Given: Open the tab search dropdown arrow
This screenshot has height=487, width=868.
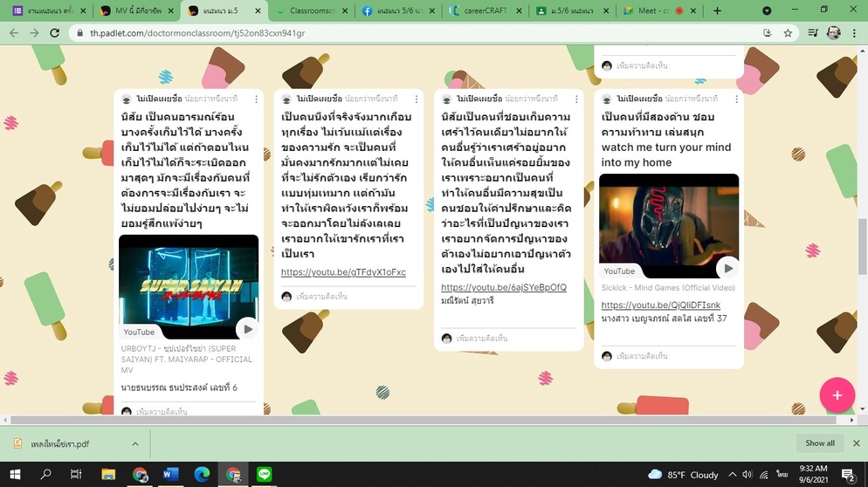Looking at the screenshot, I should point(767,10).
